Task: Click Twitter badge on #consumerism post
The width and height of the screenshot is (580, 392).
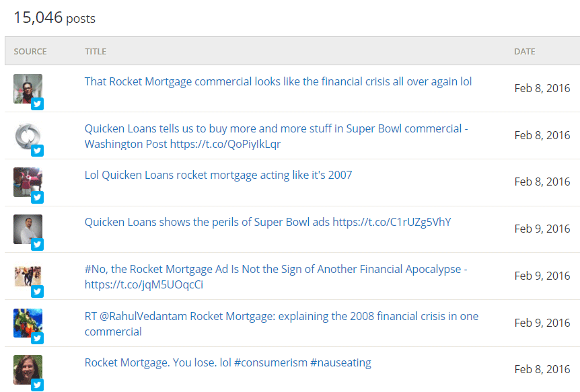Action: click(x=37, y=385)
